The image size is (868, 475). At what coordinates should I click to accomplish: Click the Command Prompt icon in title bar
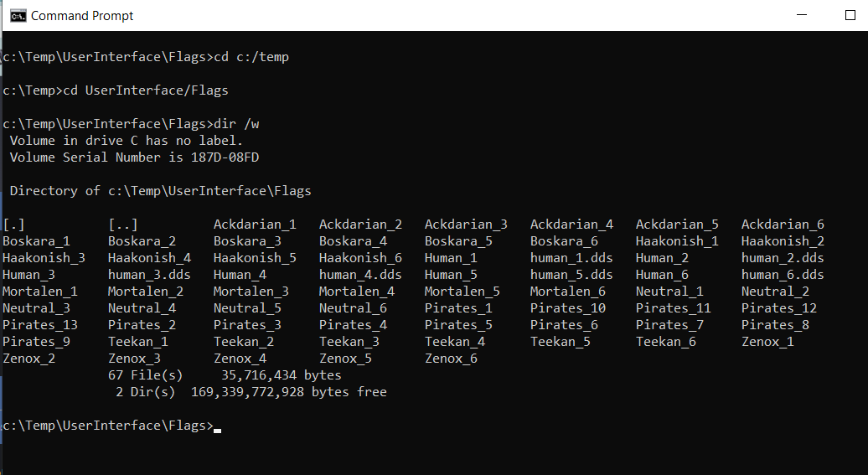pos(17,15)
